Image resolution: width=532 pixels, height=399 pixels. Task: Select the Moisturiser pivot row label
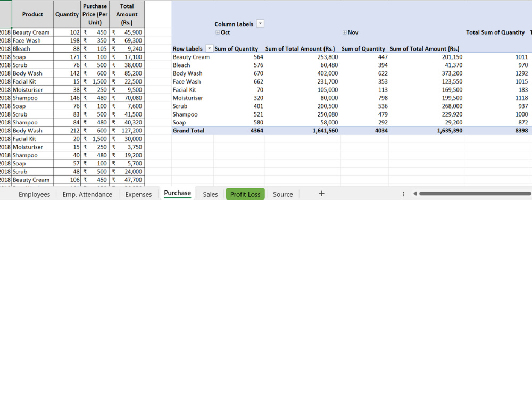pyautogui.click(x=188, y=98)
